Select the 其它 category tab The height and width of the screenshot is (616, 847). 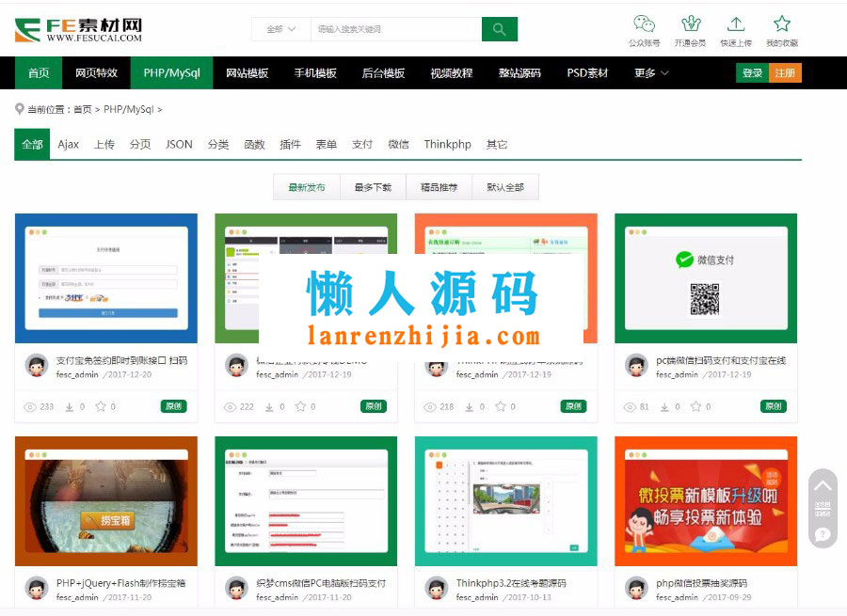tap(496, 144)
